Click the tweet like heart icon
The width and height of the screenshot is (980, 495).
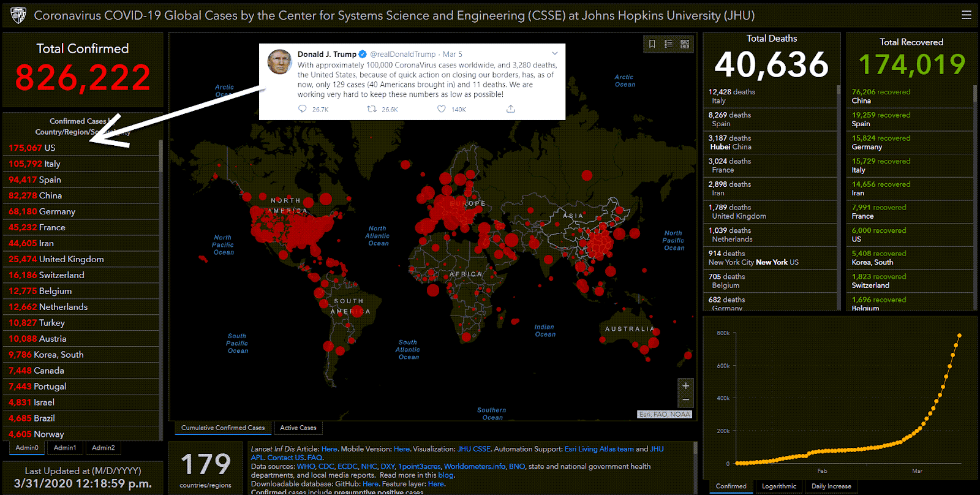coord(441,109)
